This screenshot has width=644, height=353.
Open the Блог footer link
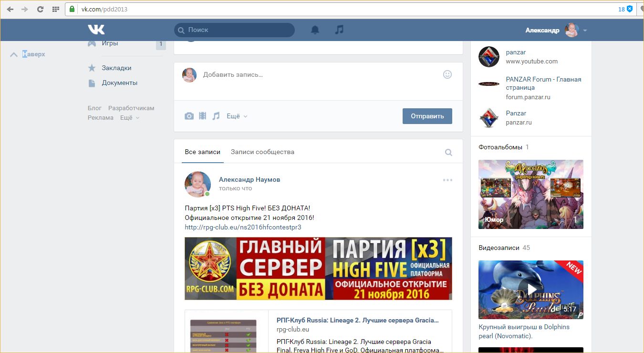click(94, 108)
